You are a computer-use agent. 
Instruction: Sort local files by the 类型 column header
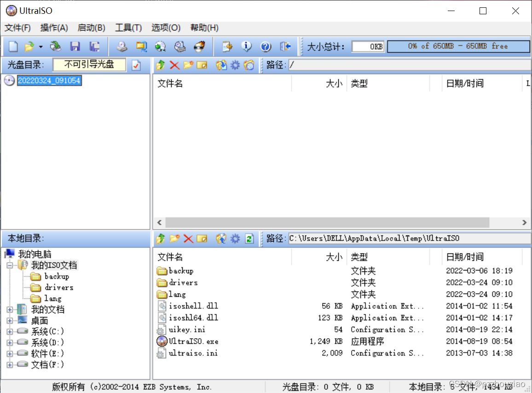(x=388, y=257)
